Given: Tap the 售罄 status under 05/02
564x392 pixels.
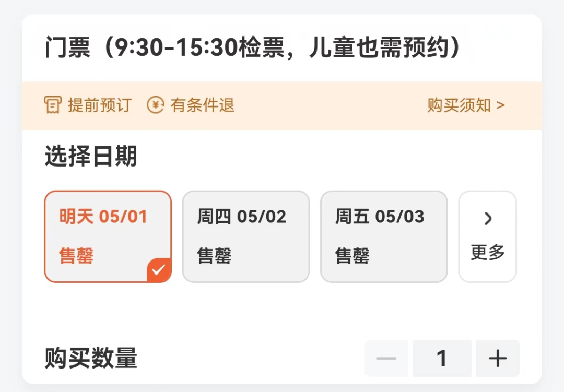Looking at the screenshot, I should (215, 256).
